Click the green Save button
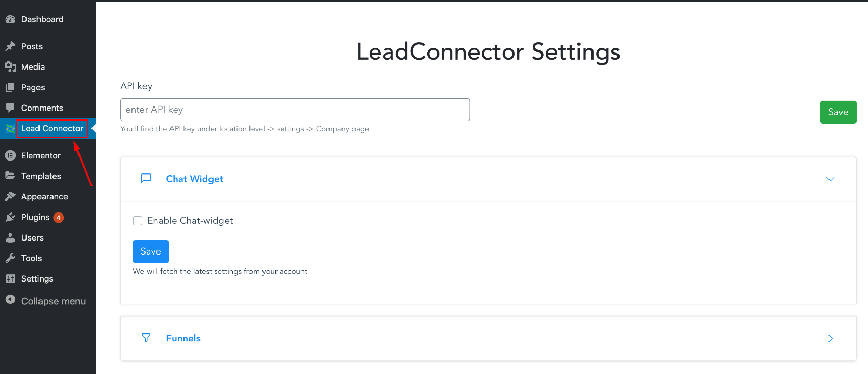 point(838,112)
